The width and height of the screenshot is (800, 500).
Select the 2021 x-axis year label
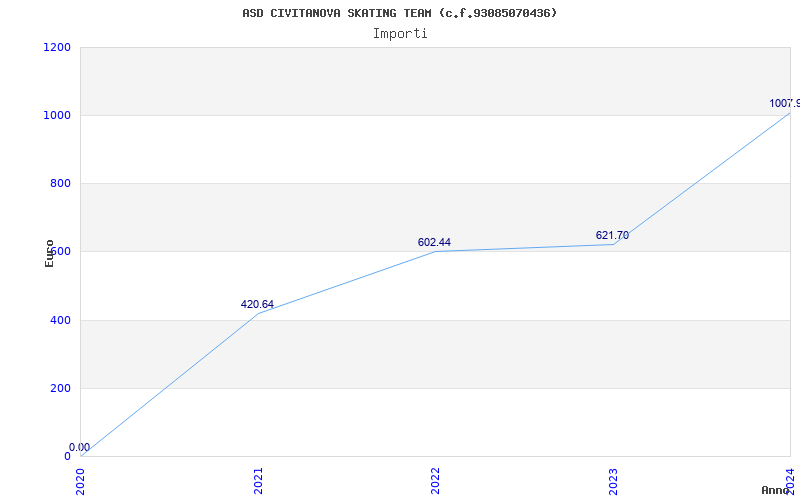258,479
